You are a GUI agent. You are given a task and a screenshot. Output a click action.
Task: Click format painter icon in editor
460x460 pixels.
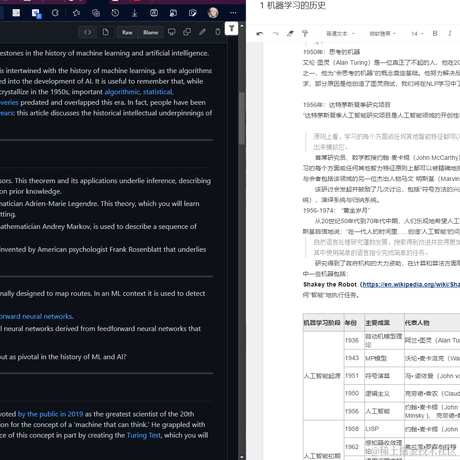[305, 33]
